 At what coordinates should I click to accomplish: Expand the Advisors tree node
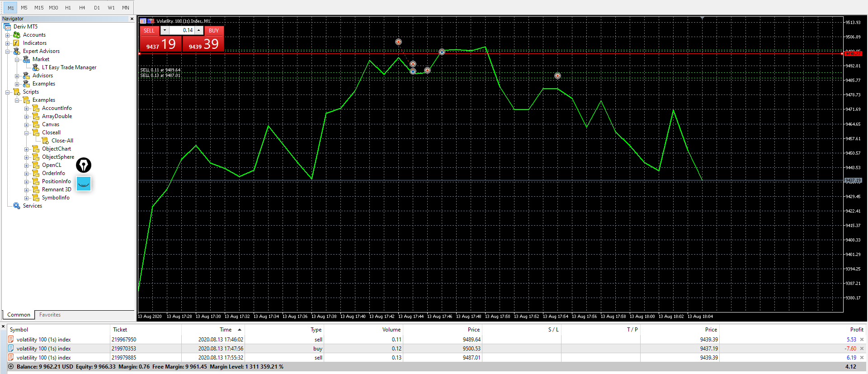[17, 76]
